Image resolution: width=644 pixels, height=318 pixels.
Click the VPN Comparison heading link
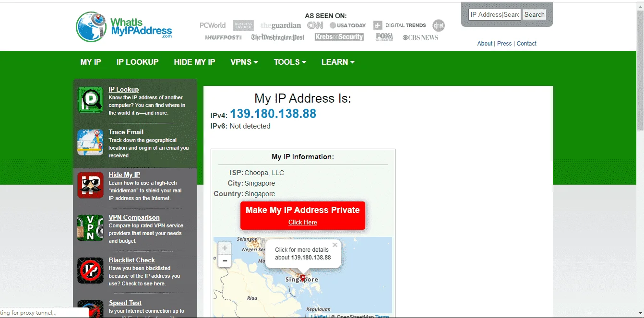tap(134, 217)
